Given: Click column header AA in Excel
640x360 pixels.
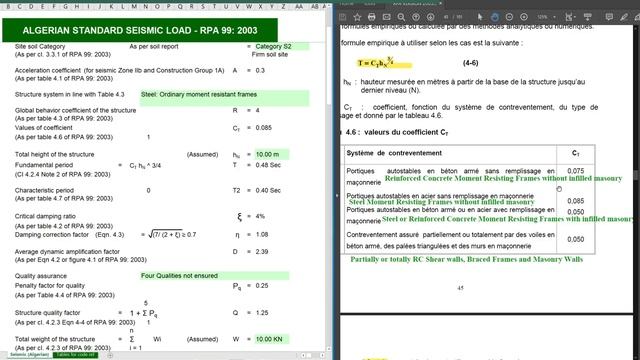Looking at the screenshot, I should click(299, 7).
